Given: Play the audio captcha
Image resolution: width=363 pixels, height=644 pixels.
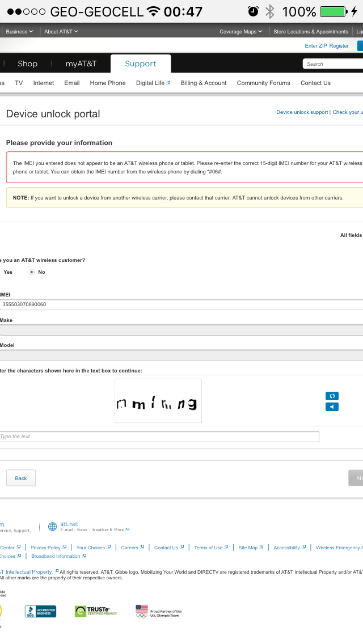Looking at the screenshot, I should (x=332, y=406).
